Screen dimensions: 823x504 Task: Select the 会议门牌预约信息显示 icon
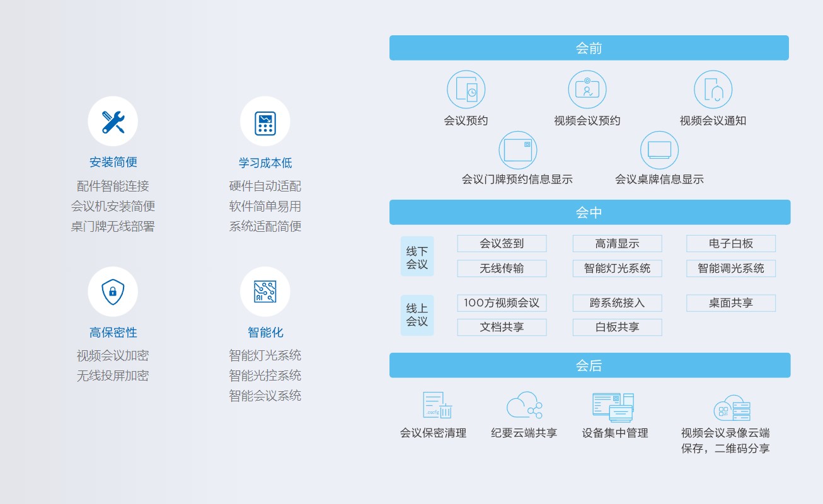[517, 149]
